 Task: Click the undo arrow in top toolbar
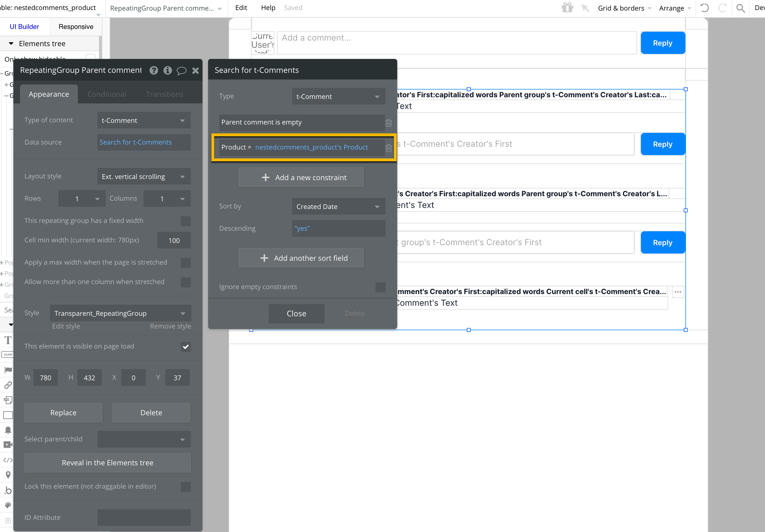point(704,8)
